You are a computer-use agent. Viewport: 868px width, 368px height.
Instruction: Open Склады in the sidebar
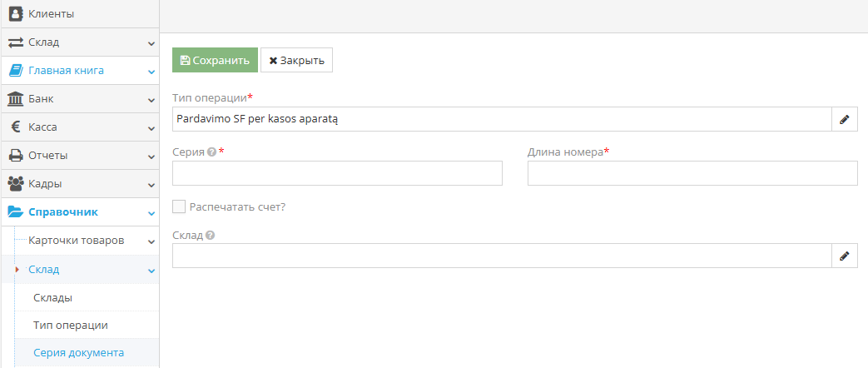click(x=52, y=297)
